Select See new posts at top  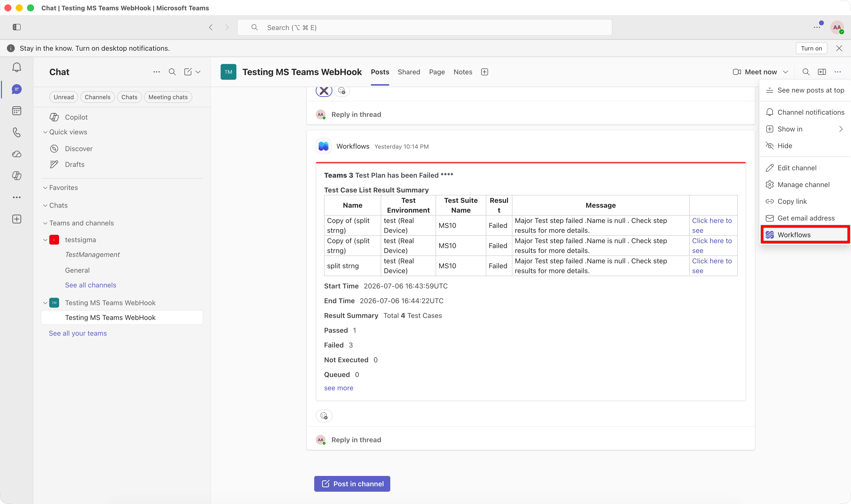click(804, 90)
